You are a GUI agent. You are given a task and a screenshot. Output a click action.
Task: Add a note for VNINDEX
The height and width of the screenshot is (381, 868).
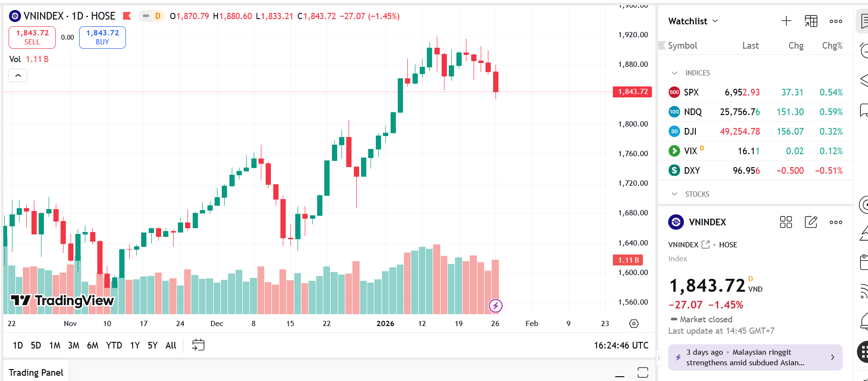811,222
